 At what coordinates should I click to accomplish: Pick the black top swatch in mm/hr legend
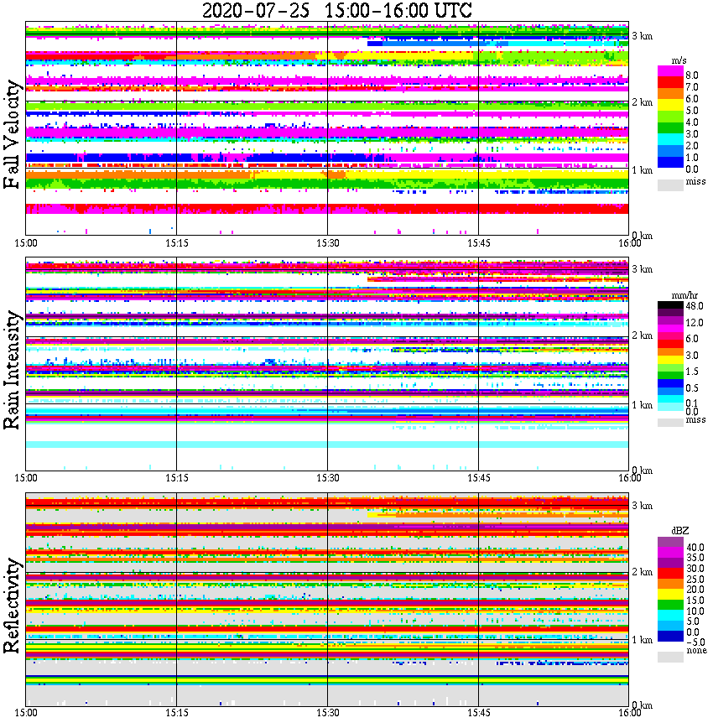tap(670, 304)
